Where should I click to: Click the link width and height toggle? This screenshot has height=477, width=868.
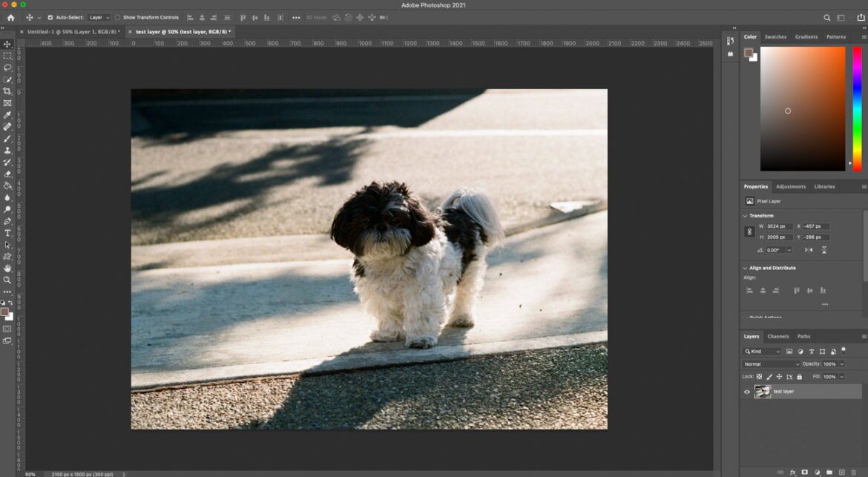748,231
